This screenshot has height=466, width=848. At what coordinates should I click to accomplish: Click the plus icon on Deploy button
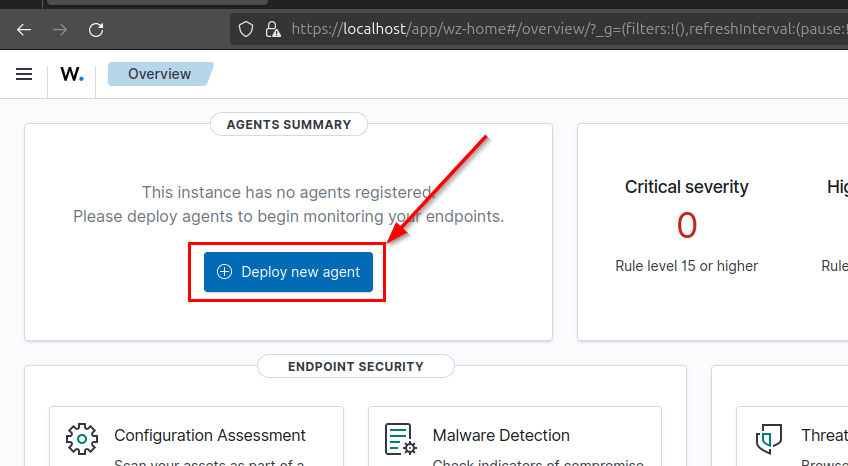point(224,271)
